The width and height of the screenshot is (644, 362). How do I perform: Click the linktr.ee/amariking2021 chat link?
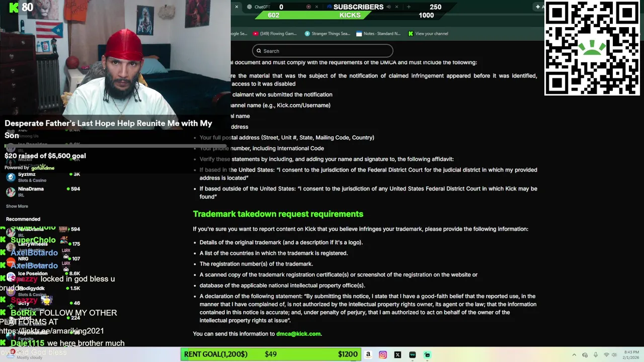[x=52, y=331]
